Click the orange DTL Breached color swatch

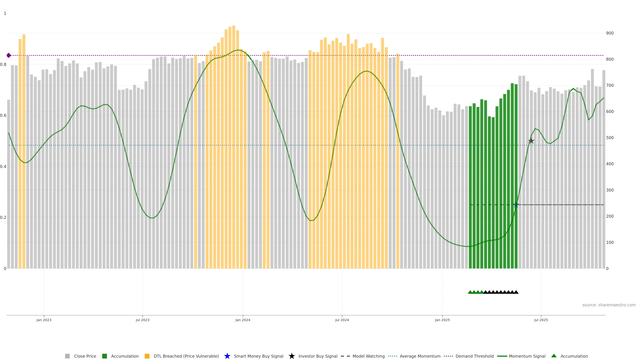pos(147,356)
